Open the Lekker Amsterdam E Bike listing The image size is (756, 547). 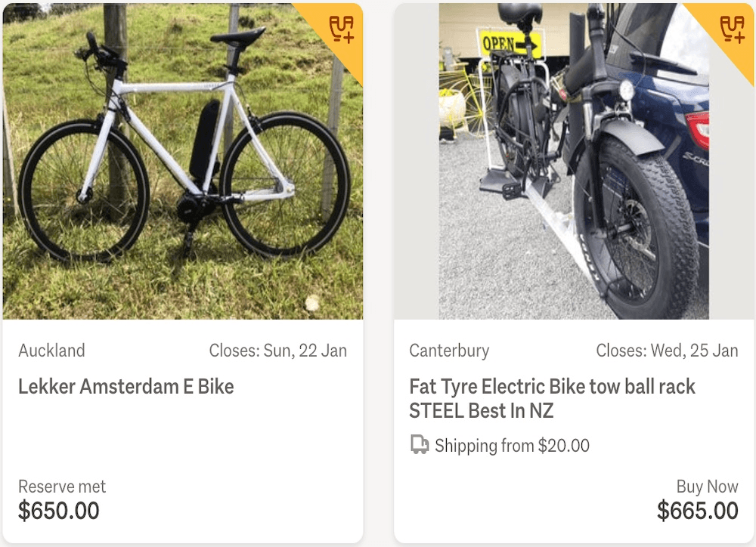point(125,386)
